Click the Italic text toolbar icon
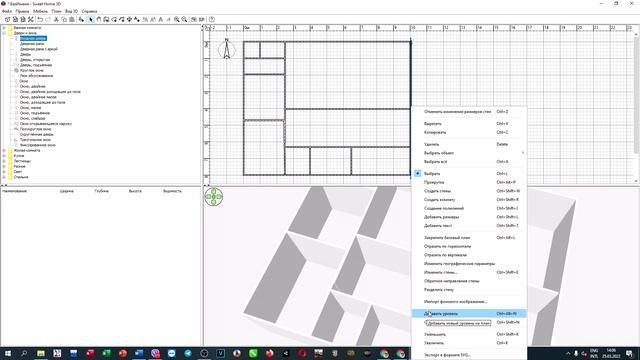Viewport: 640px width, 360px height. 168,20
